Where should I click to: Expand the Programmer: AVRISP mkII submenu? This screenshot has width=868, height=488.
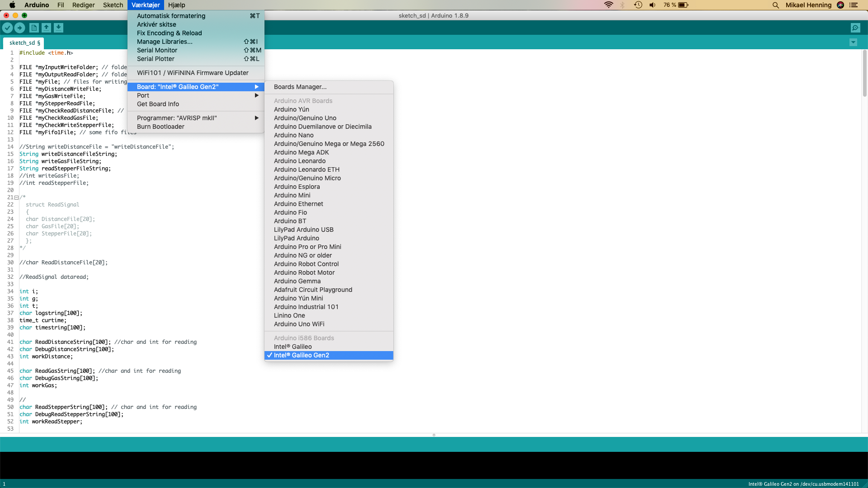pyautogui.click(x=196, y=118)
